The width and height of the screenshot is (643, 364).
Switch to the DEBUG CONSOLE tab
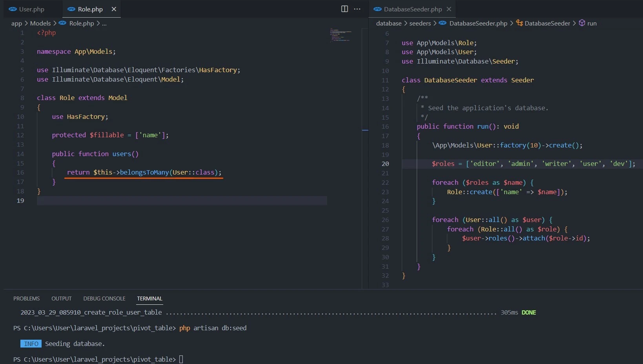tap(104, 298)
